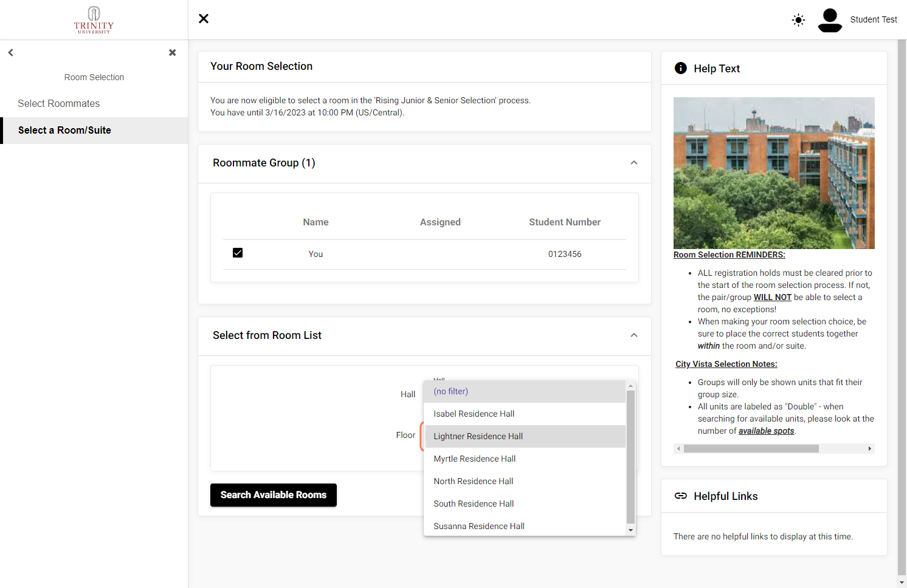Close the sidebar panel with the small X
Screen dimensions: 907x588
point(173,53)
